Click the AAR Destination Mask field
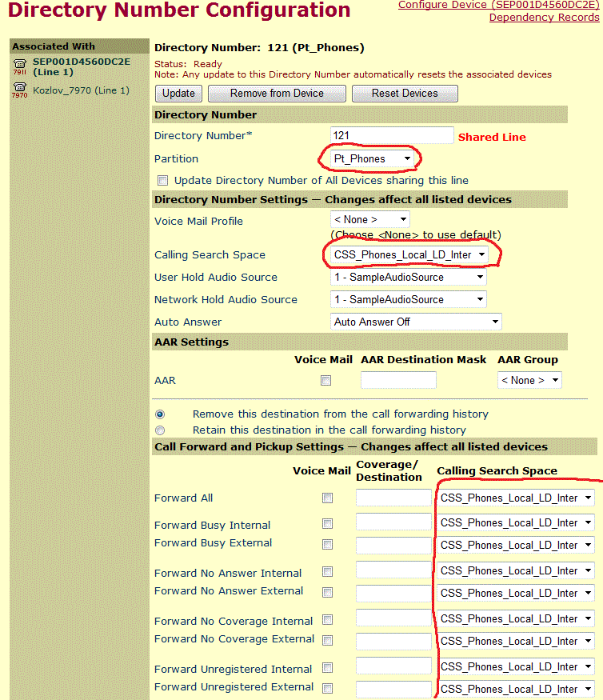The height and width of the screenshot is (700, 603). (398, 381)
